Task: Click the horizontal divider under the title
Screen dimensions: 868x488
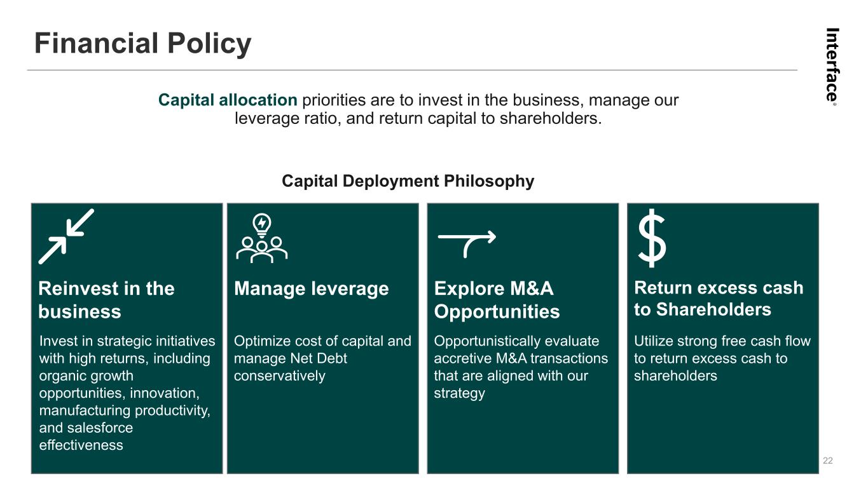Action: click(x=412, y=70)
